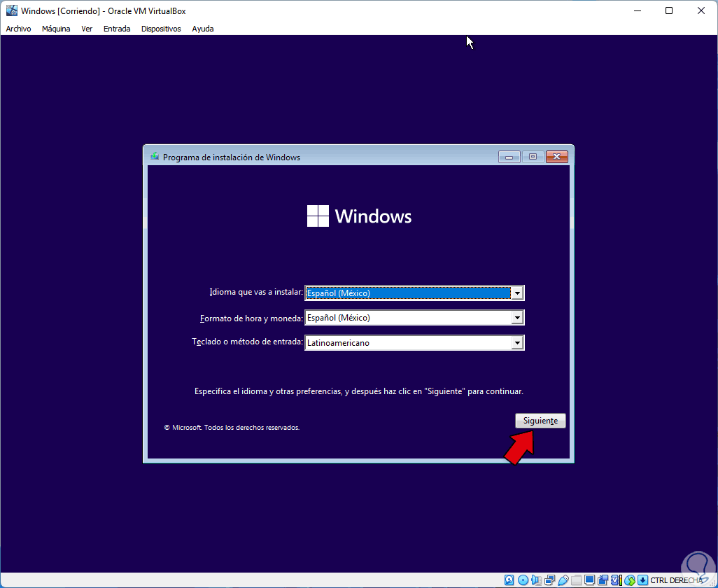718x588 pixels.
Task: Maximize the VirtualBox window
Action: [669, 10]
